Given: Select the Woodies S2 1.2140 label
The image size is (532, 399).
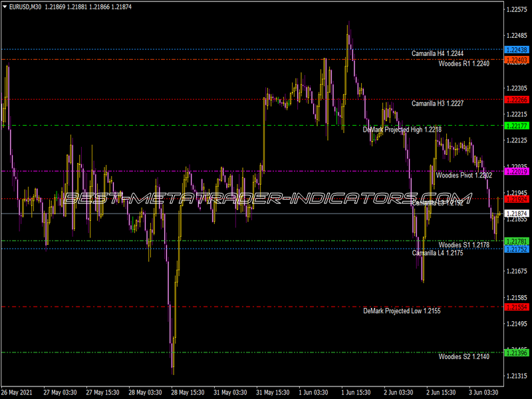Looking at the screenshot, I should pos(464,356).
